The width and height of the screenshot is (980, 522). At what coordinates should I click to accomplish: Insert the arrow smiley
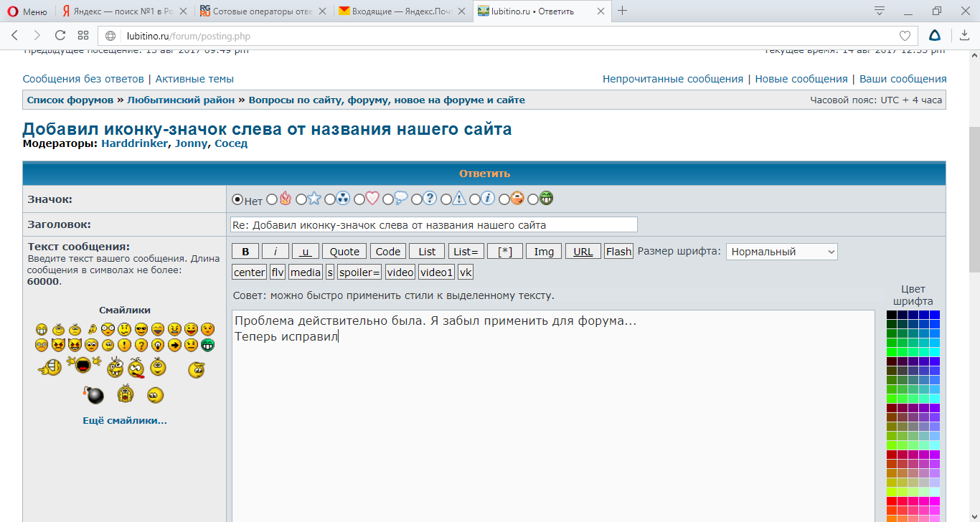(x=174, y=345)
